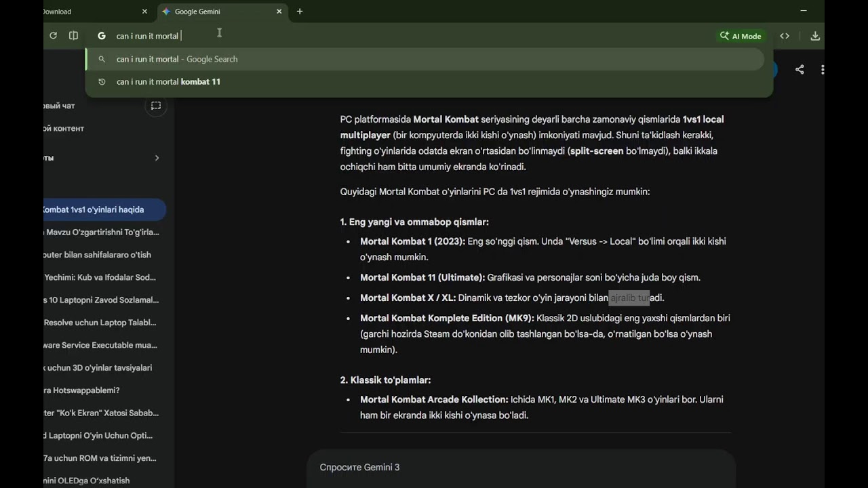Click the history clock icon in suggestion
The width and height of the screenshot is (868, 488).
click(102, 82)
